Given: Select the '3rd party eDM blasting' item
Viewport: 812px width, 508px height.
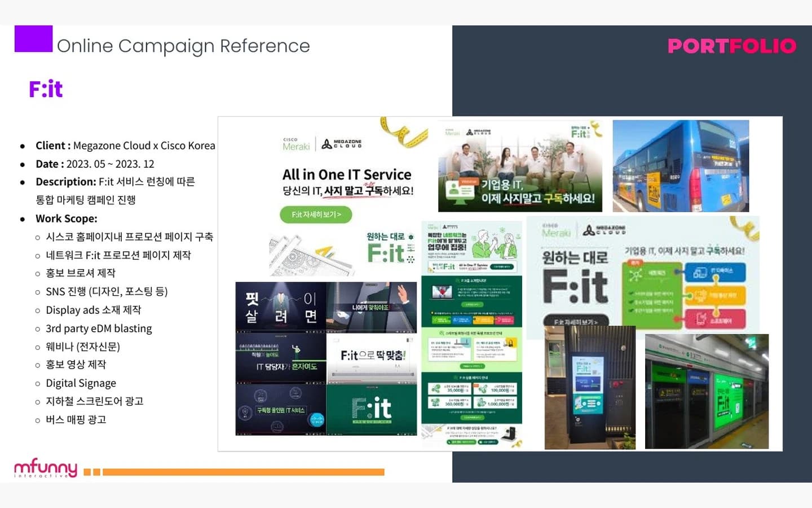Looking at the screenshot, I should point(99,329).
